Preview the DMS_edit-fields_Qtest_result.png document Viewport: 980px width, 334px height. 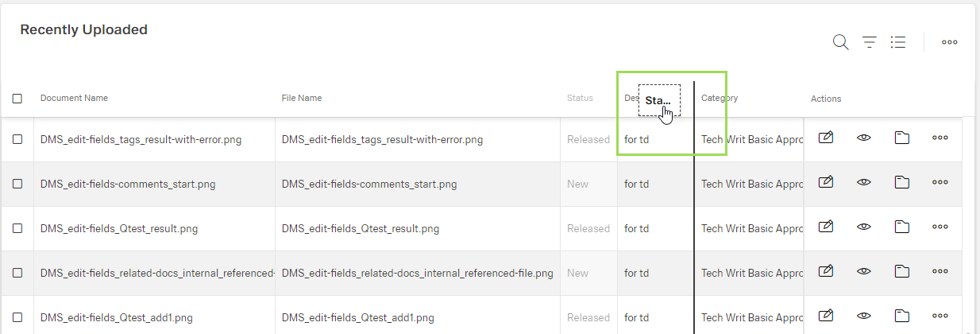[x=864, y=227]
